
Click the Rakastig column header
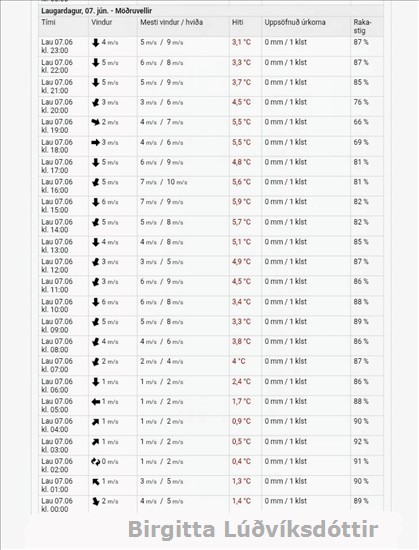click(363, 26)
